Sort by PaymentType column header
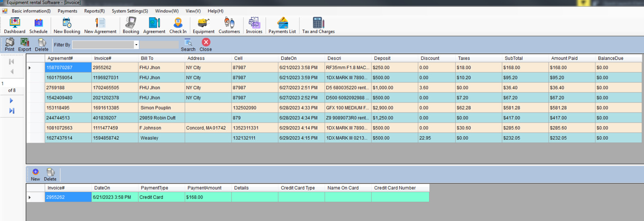Image resolution: width=644 pixels, height=221 pixels. point(161,188)
